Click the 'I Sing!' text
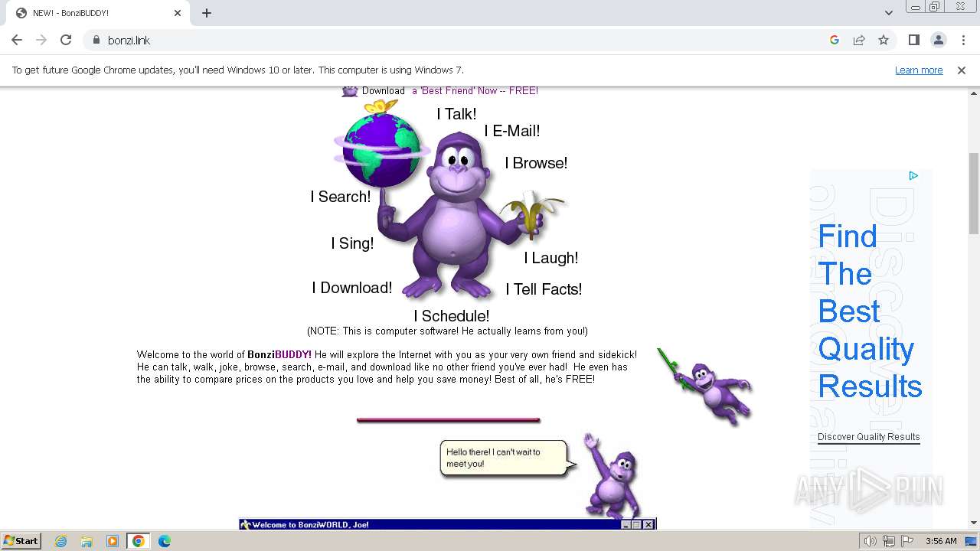Screen dimensions: 980x551 tap(352, 243)
